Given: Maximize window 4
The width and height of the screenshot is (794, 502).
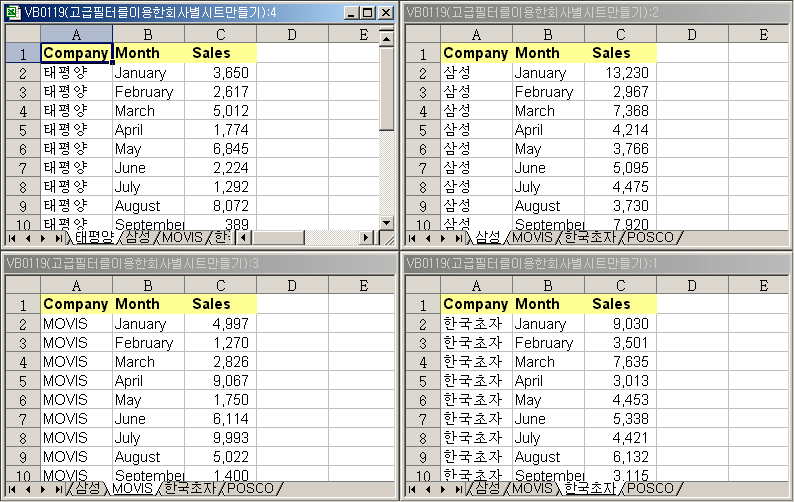Looking at the screenshot, I should [368, 13].
